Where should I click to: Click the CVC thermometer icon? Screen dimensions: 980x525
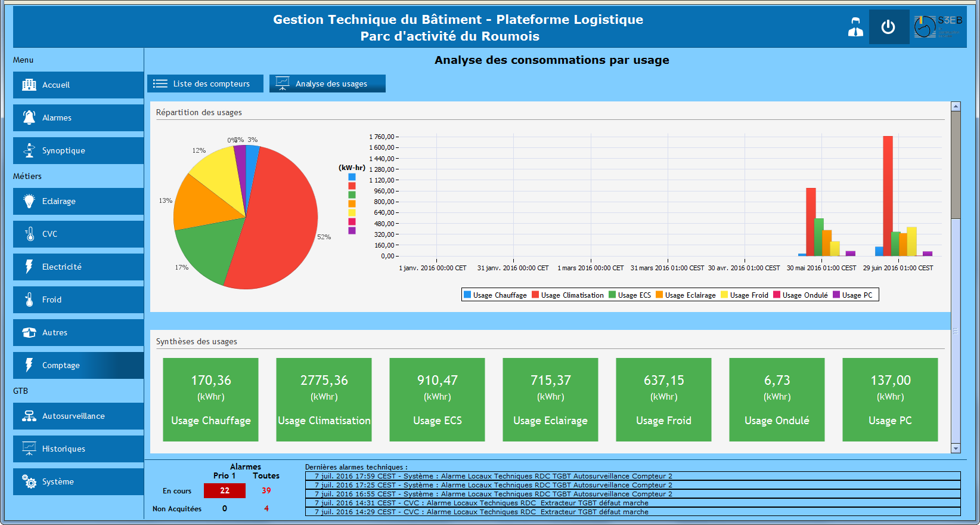[x=29, y=234]
